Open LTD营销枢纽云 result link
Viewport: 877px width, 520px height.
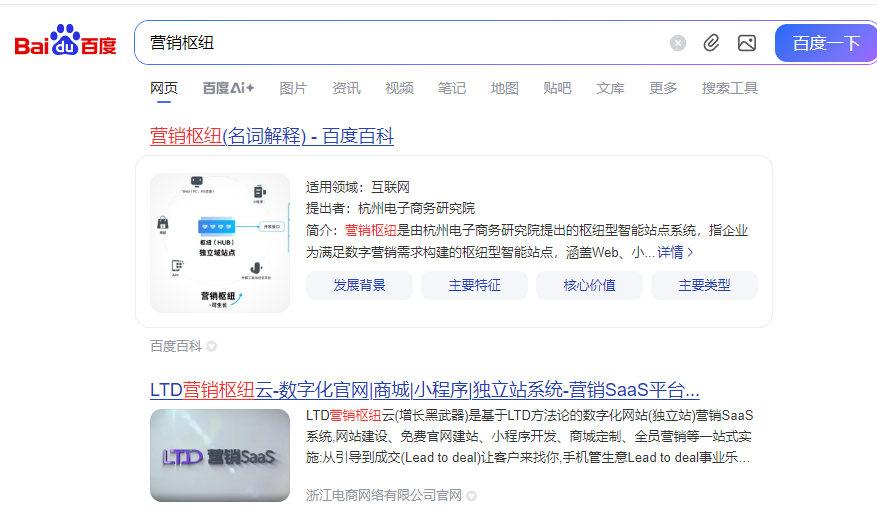424,390
